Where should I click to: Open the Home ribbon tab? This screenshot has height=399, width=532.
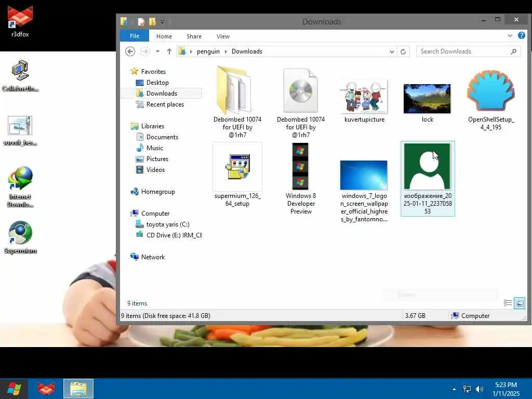(x=164, y=36)
